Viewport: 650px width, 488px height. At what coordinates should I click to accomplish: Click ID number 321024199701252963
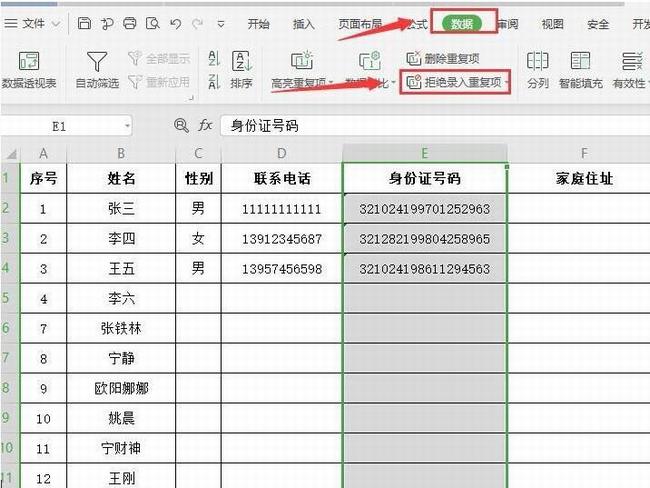425,209
